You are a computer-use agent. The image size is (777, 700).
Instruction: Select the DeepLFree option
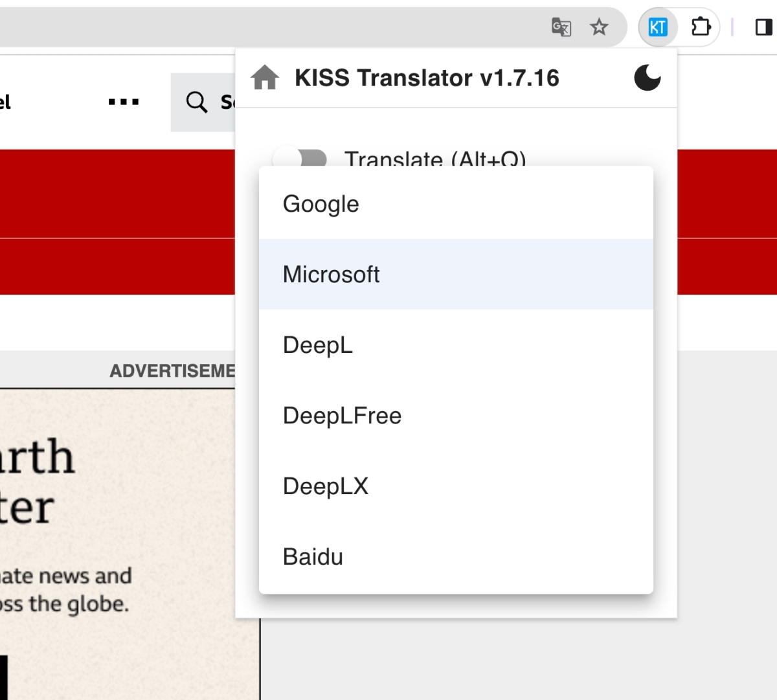[342, 416]
